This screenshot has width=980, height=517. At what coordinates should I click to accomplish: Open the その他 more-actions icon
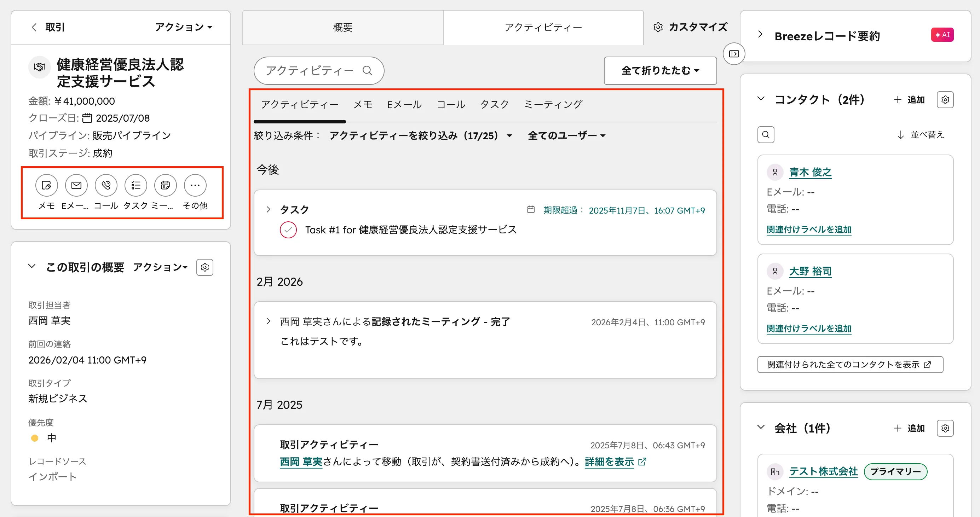pyautogui.click(x=195, y=186)
